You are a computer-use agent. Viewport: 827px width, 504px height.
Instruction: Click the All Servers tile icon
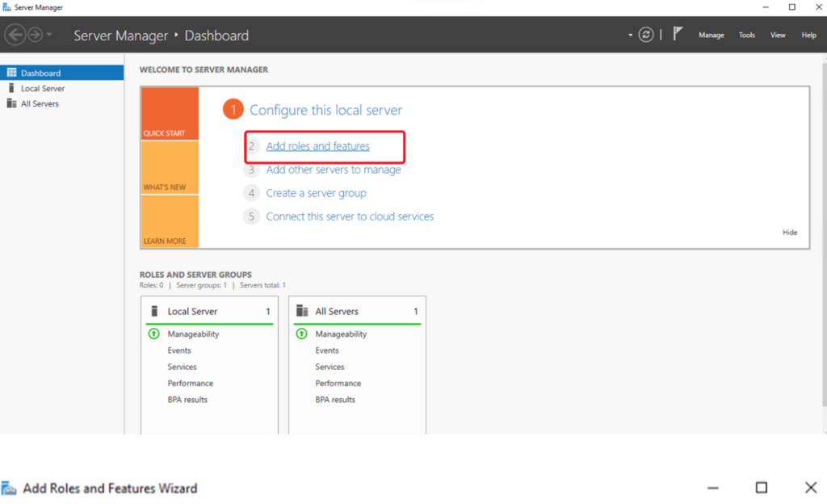(302, 311)
